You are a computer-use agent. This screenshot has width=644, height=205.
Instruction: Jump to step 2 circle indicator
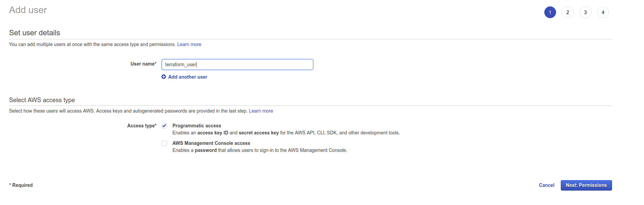click(x=568, y=12)
